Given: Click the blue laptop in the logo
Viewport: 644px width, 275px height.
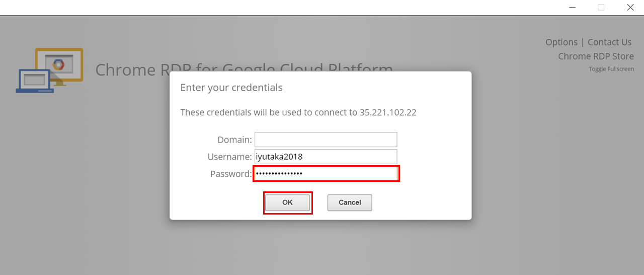Looking at the screenshot, I should [x=34, y=81].
